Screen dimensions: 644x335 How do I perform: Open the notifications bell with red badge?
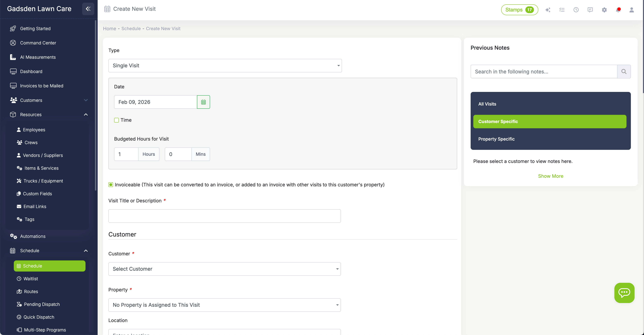coord(618,10)
